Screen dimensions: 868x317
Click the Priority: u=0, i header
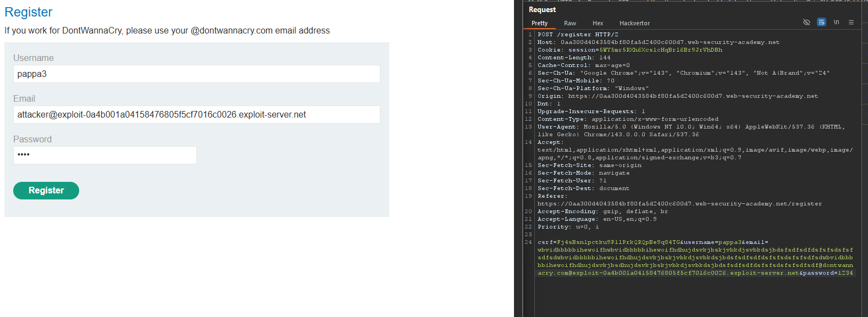coord(568,227)
